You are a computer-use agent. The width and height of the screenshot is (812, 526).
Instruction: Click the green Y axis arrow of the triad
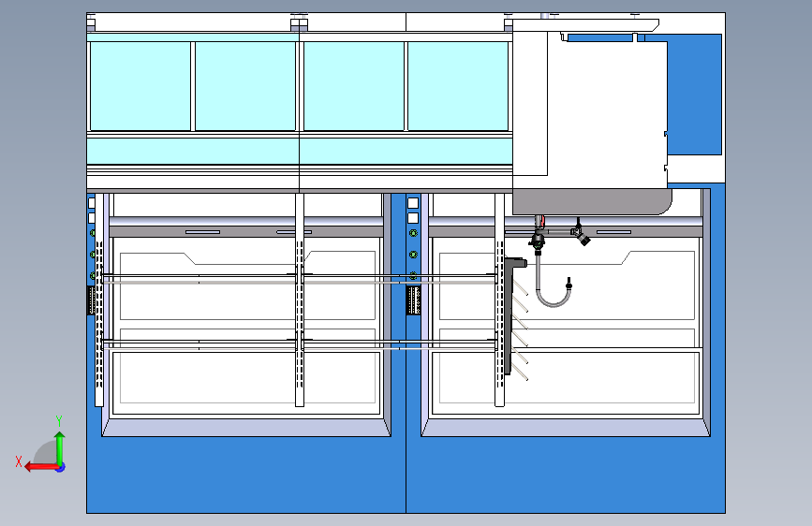point(60,447)
